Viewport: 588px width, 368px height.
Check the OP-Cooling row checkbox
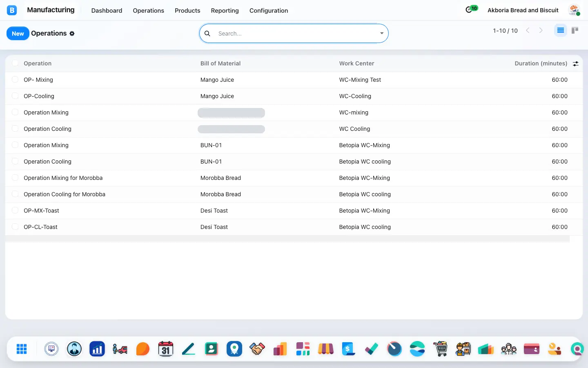click(15, 96)
